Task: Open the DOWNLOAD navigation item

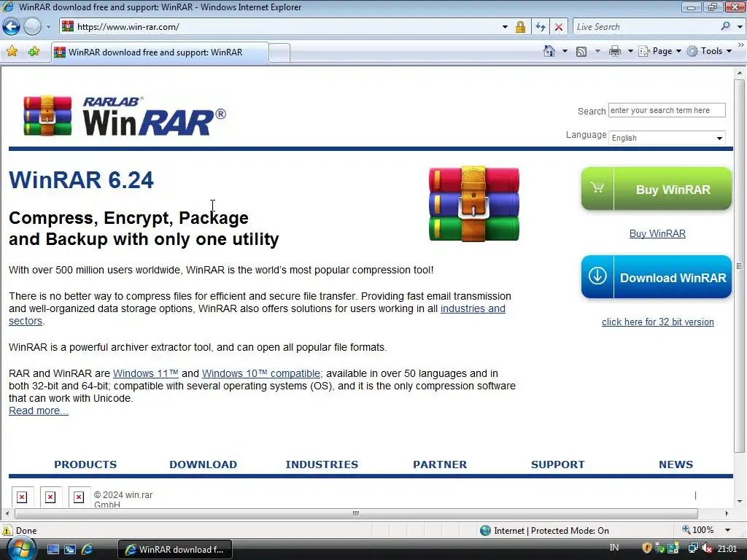Action: click(x=203, y=464)
